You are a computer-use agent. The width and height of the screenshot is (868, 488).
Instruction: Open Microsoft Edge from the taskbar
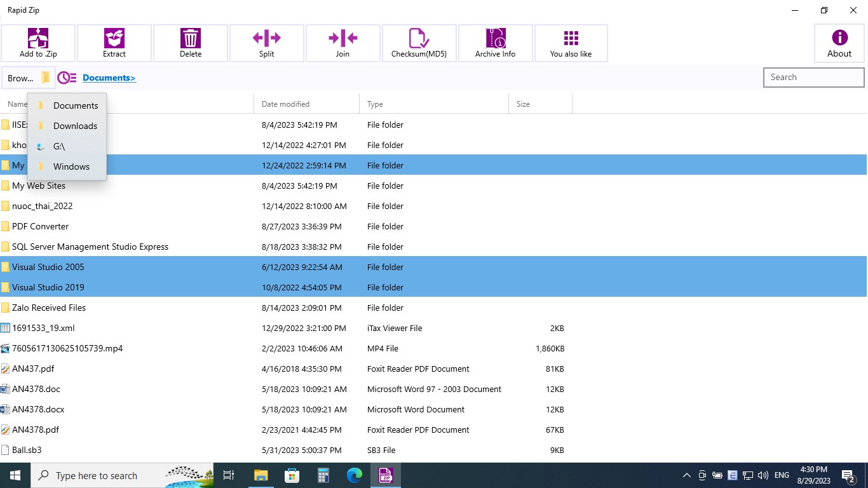[354, 475]
